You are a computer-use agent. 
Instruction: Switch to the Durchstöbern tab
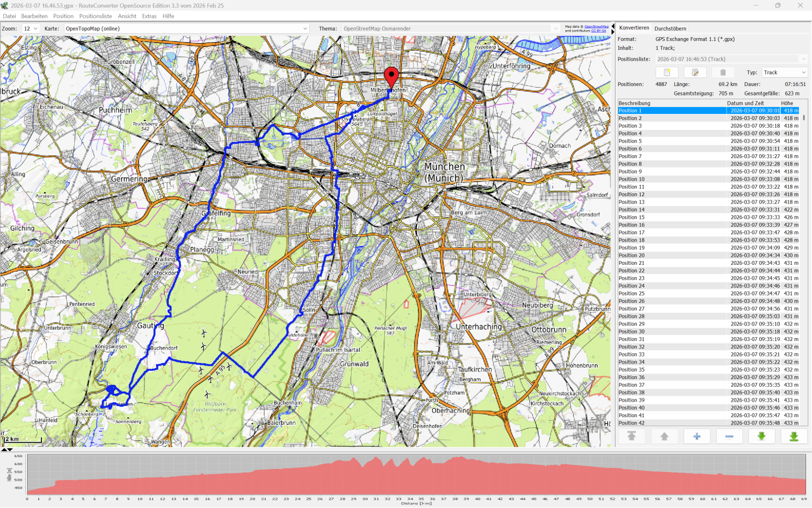[670, 29]
